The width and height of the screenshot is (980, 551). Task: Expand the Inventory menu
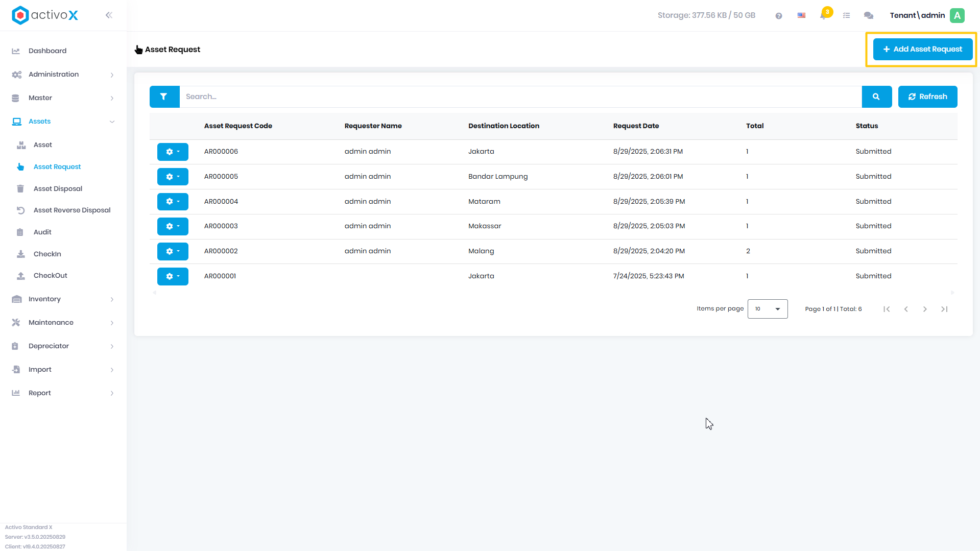(63, 299)
